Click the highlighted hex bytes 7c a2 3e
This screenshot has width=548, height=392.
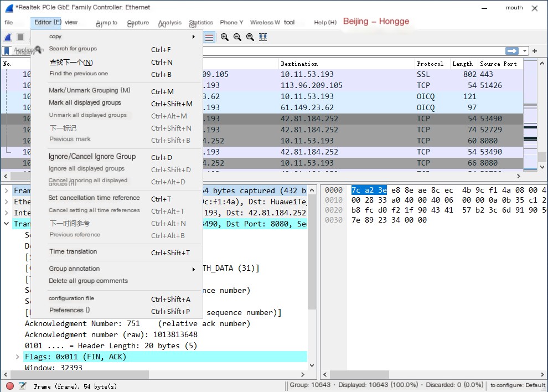[x=369, y=190]
